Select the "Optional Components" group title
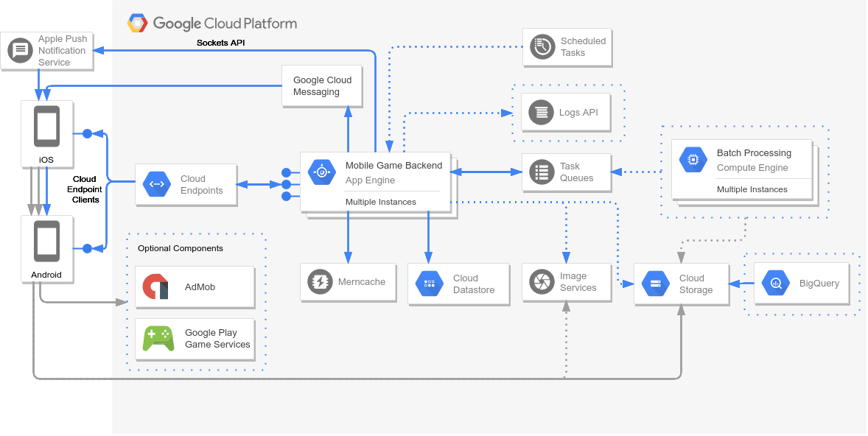868x436 pixels. [181, 248]
